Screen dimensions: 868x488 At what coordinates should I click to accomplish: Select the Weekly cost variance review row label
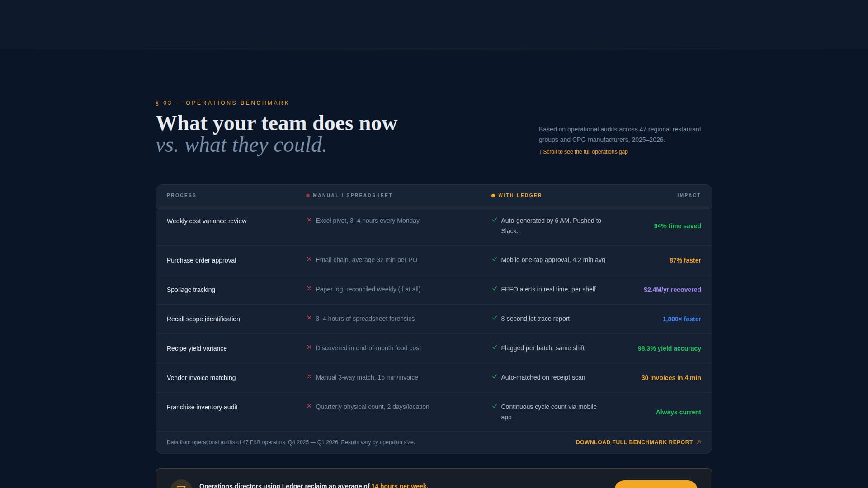(x=207, y=221)
